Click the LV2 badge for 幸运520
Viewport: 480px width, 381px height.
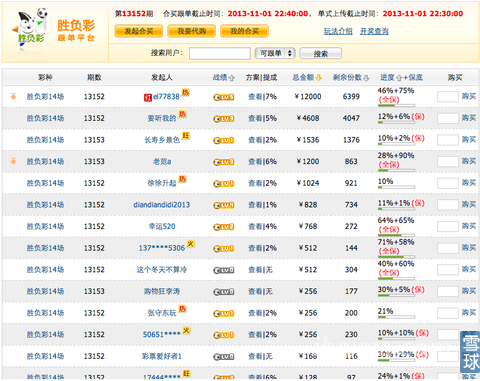click(x=224, y=227)
